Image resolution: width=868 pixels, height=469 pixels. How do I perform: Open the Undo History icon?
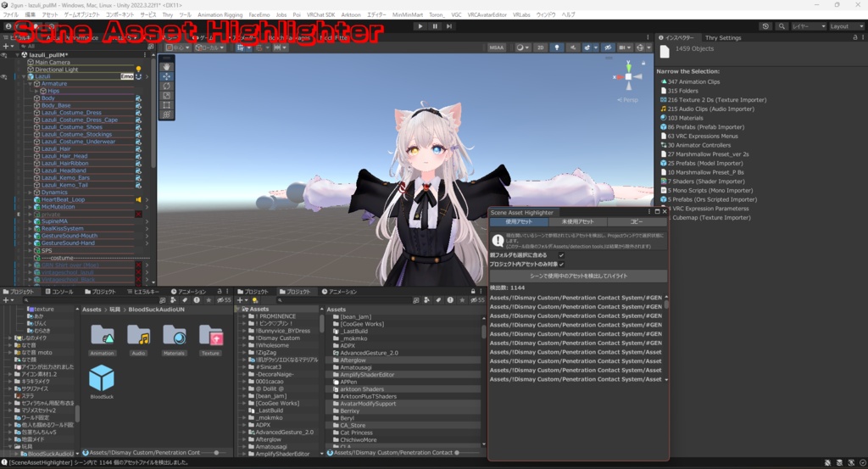pos(765,26)
